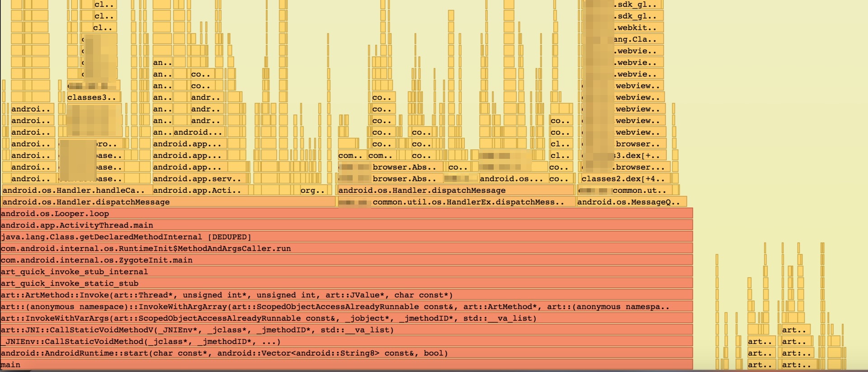868x372 pixels.
Task: Select the art_quick_invoke_static_stub frame
Action: (346, 284)
